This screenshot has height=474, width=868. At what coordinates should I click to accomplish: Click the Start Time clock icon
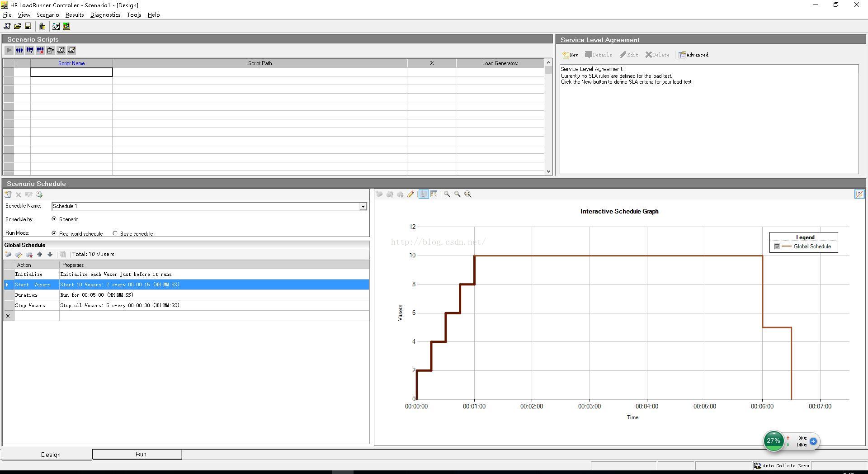[39, 194]
